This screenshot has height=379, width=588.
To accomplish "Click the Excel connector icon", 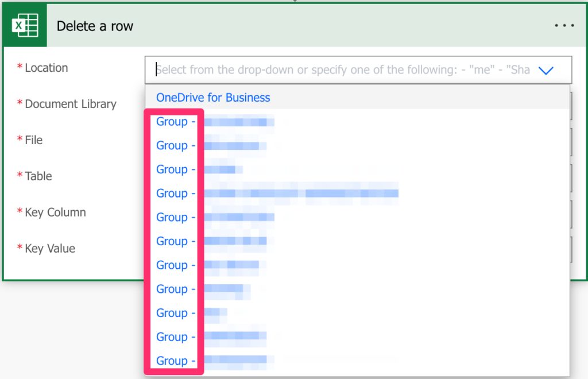I will pyautogui.click(x=25, y=25).
